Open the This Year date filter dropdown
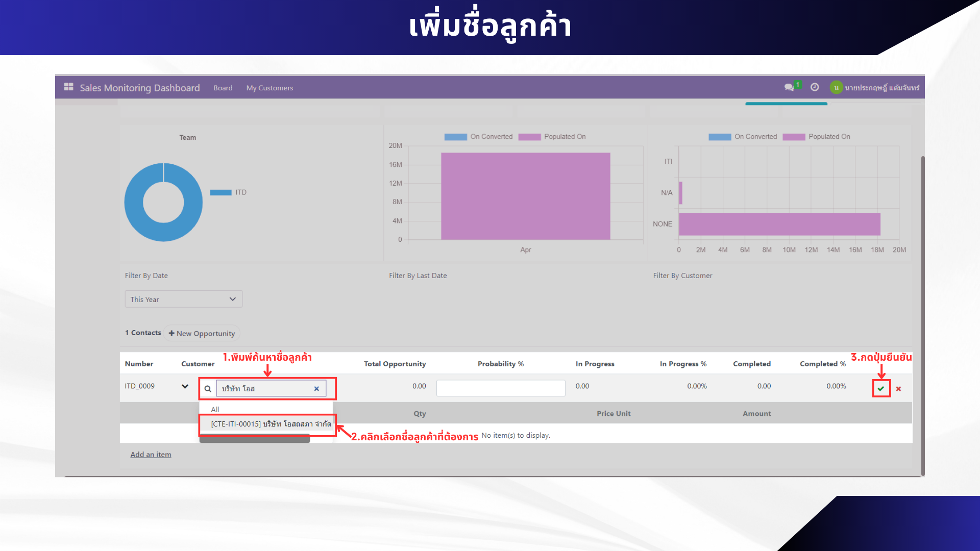The width and height of the screenshot is (980, 551). (183, 299)
